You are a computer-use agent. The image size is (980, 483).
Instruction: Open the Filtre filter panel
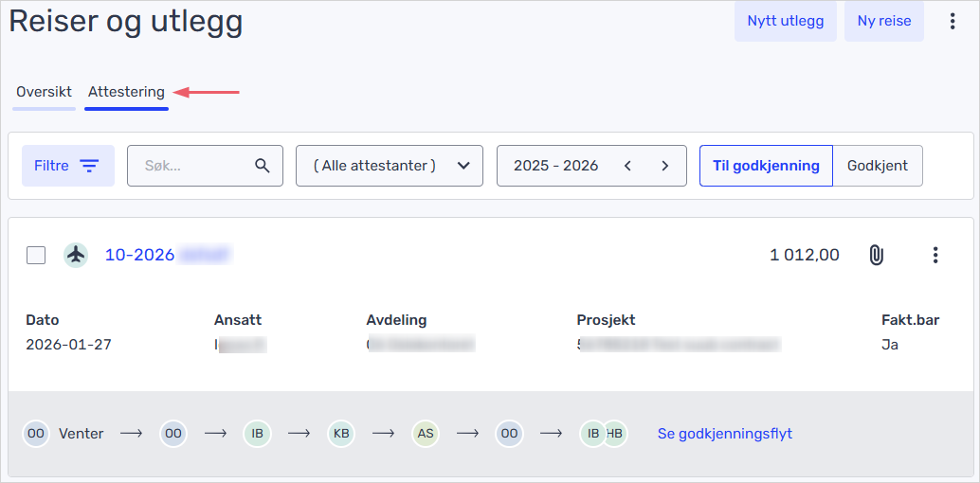pyautogui.click(x=67, y=166)
